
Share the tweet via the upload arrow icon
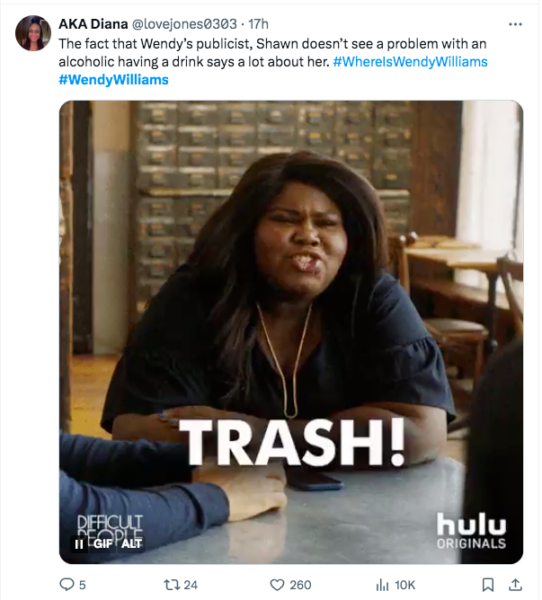[515, 584]
